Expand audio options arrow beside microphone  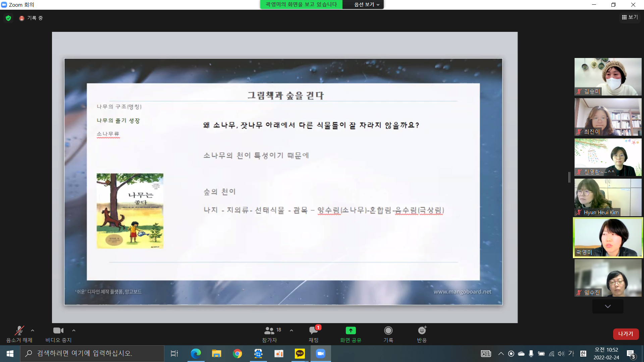pyautogui.click(x=33, y=330)
